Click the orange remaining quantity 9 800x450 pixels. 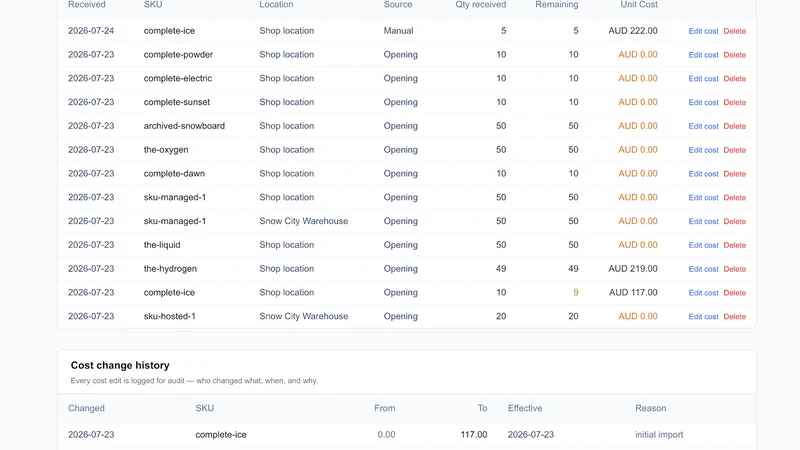click(x=576, y=292)
